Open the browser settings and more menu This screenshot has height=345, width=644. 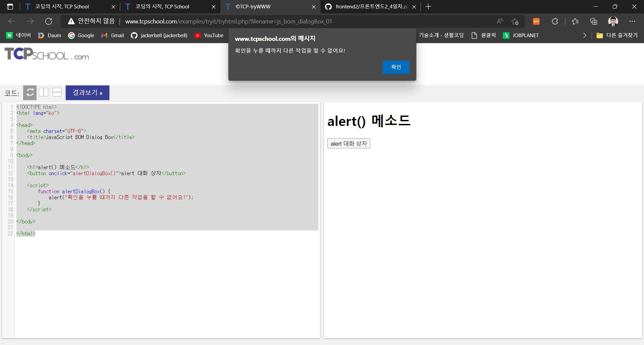(632, 21)
